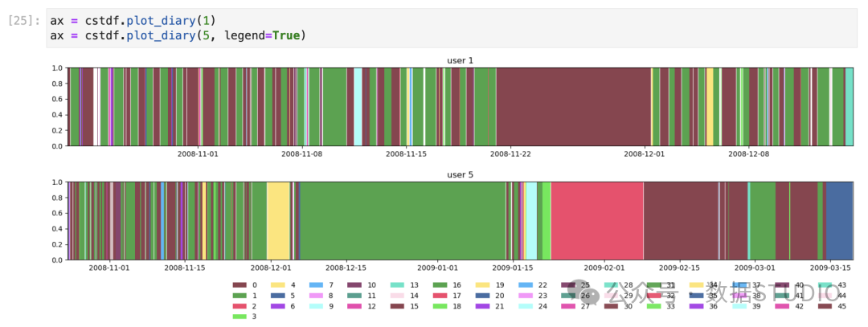Click the legend swatch labeled 20
Viewport: 868px width, 327px height.
[x=482, y=296]
